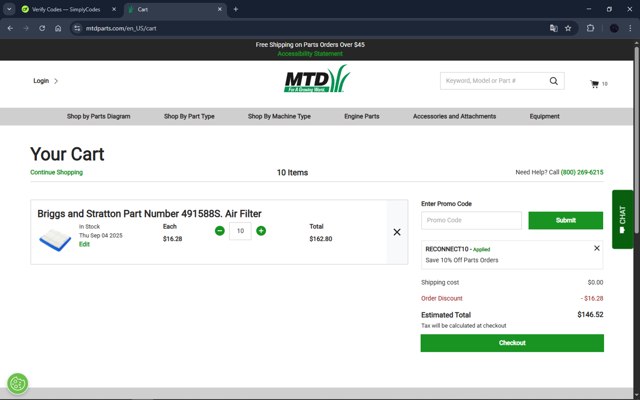Screen dimensions: 640x400
Task: Click the Save 10% Off Parts Orders text
Action: [x=462, y=260]
